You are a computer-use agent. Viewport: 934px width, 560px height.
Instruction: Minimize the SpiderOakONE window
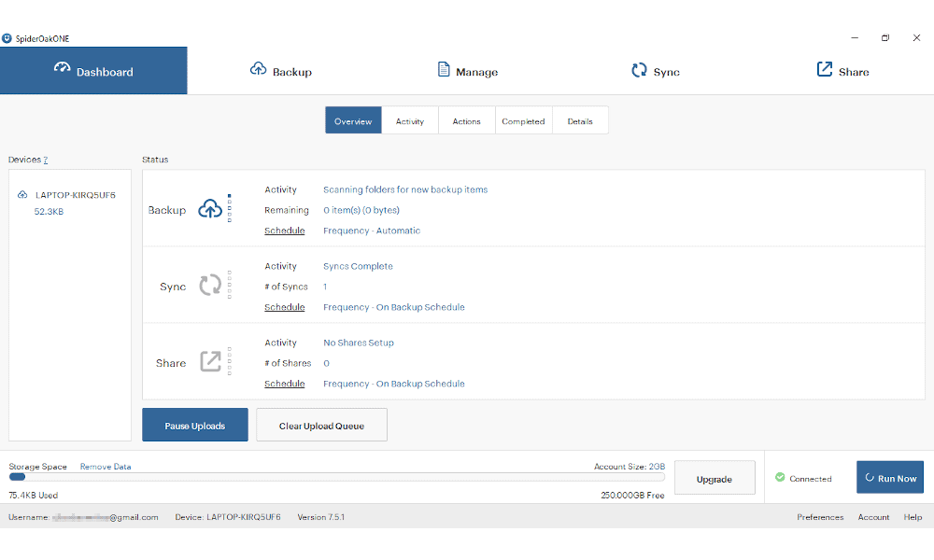click(855, 37)
